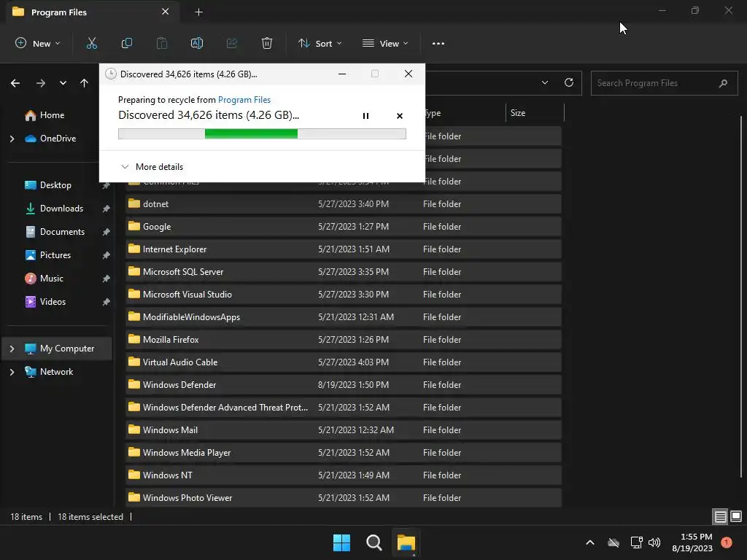Cancel the recycle operation with the X
The height and width of the screenshot is (560, 747).
click(x=400, y=116)
